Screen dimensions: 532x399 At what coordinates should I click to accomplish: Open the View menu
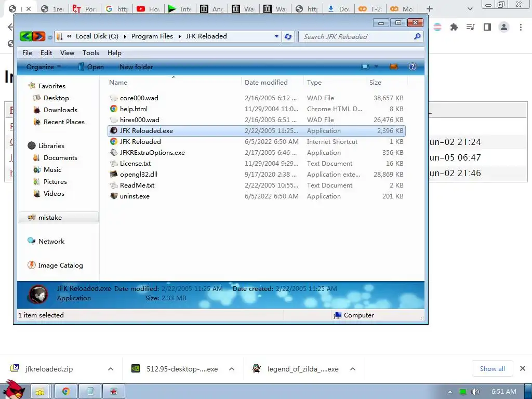point(67,53)
